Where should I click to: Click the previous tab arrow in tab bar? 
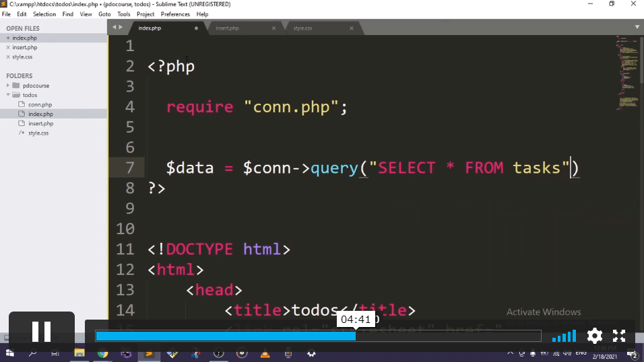(114, 28)
